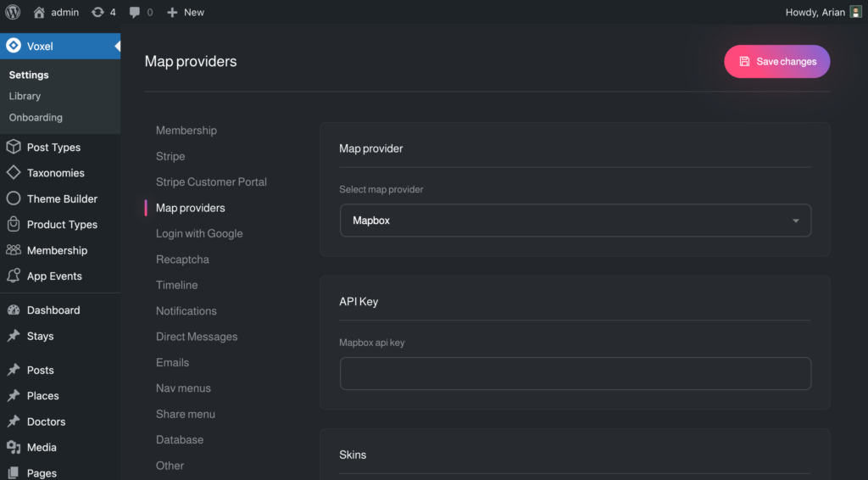Click the Taxonomies diamond icon

pyautogui.click(x=13, y=172)
